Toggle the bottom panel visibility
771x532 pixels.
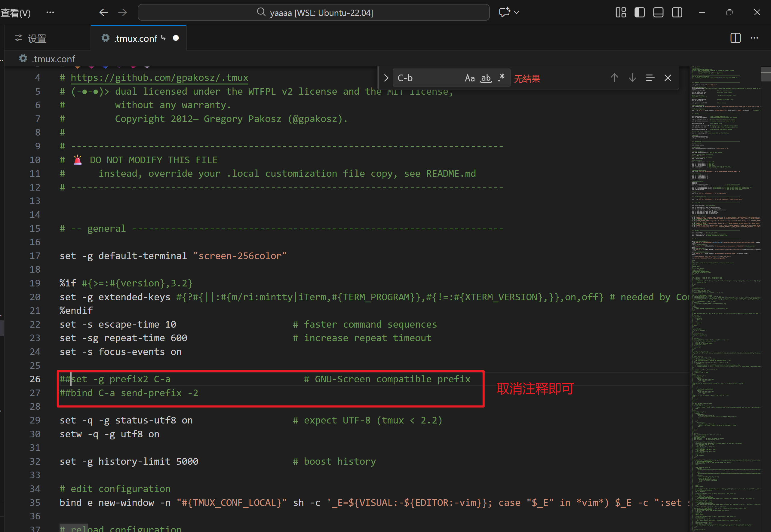[658, 13]
